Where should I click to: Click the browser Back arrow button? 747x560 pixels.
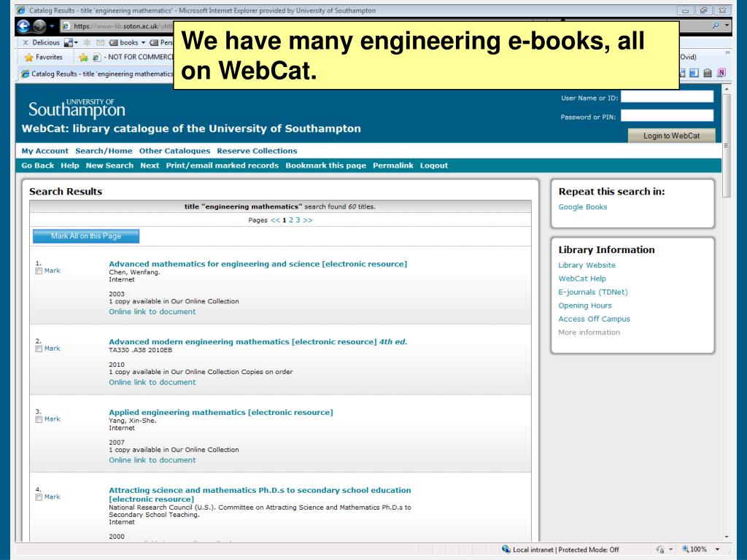(x=23, y=26)
